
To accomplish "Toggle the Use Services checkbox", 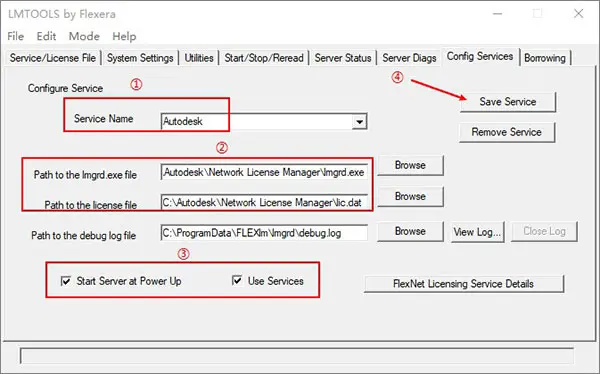I will click(237, 281).
